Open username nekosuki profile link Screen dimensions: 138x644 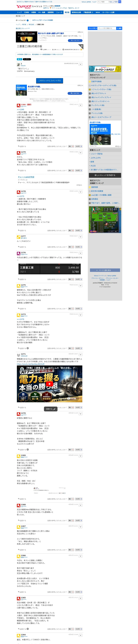point(24,356)
